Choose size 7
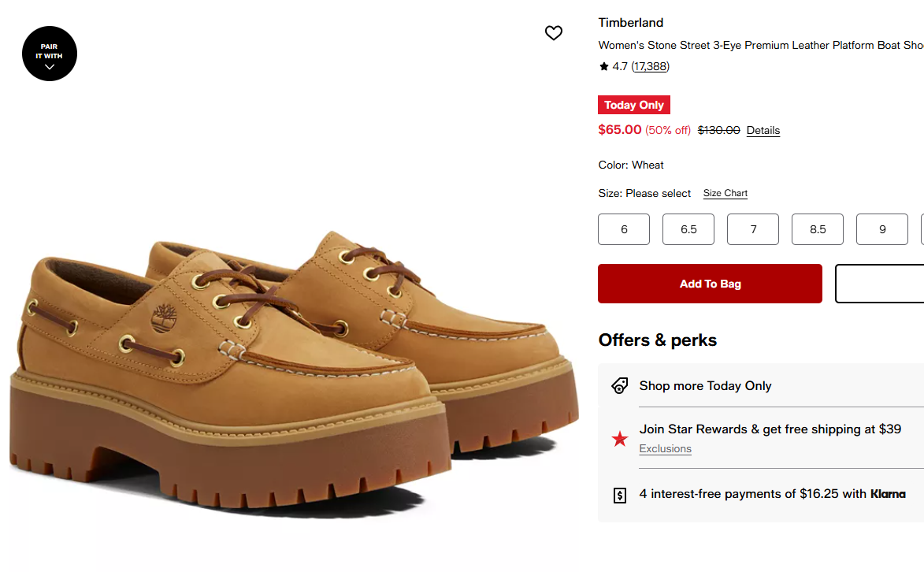Screen dimensions: 924x572 tap(753, 229)
